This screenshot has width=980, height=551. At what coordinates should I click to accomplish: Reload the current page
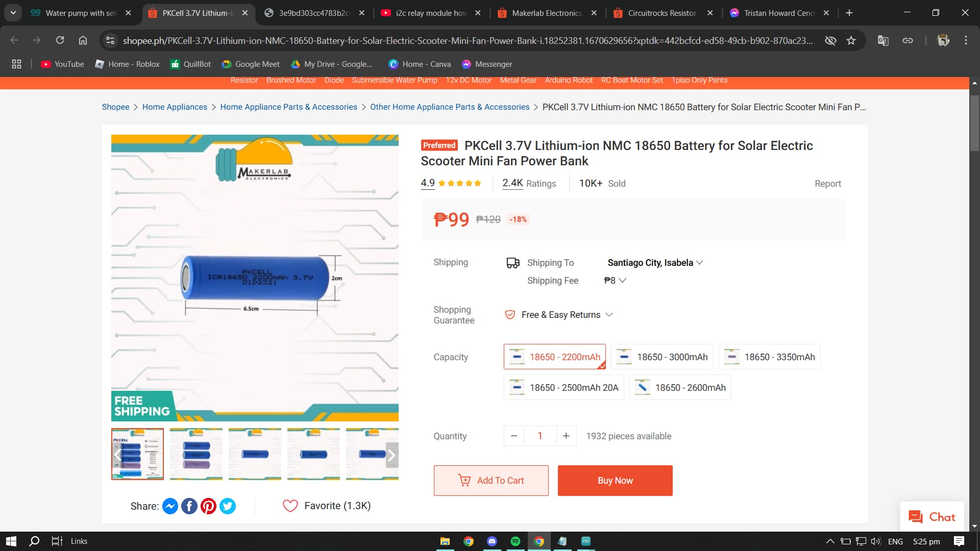(x=60, y=40)
